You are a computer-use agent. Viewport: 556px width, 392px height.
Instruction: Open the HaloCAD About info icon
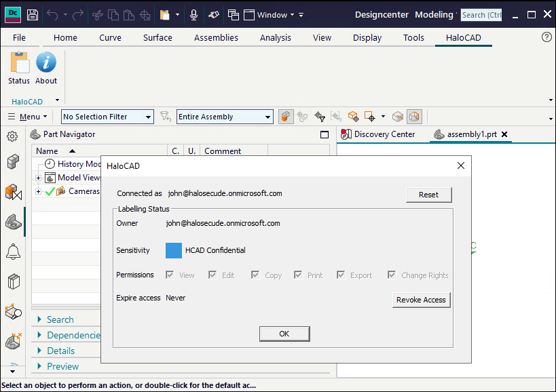click(46, 68)
